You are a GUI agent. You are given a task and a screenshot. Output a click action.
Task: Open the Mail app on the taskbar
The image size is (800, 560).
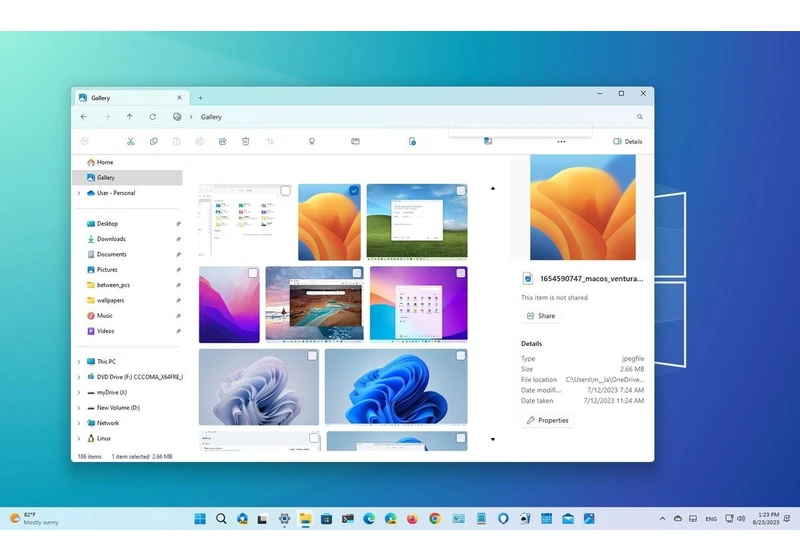point(568,519)
